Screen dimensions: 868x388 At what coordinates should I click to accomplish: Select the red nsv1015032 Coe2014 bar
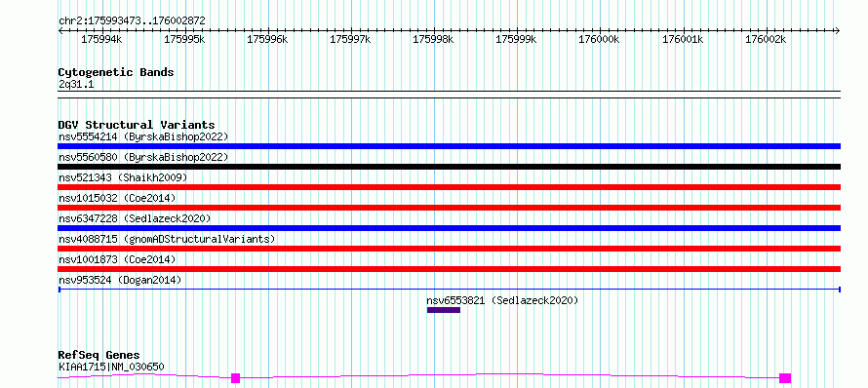click(x=449, y=208)
